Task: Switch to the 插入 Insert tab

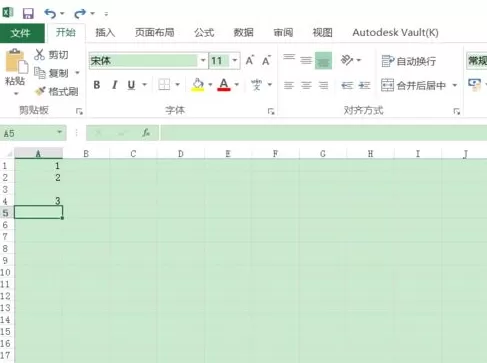Action: pyautogui.click(x=105, y=33)
